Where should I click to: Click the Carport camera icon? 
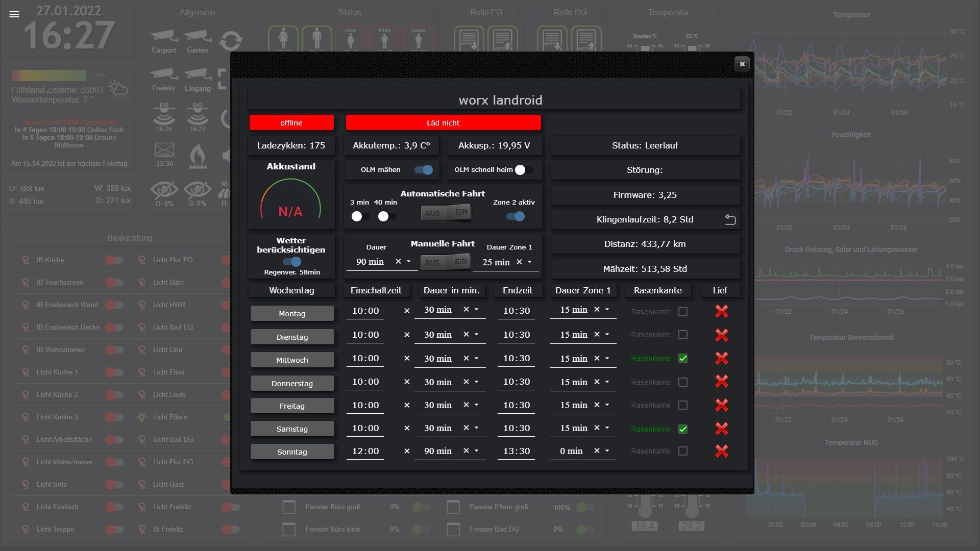pos(164,37)
